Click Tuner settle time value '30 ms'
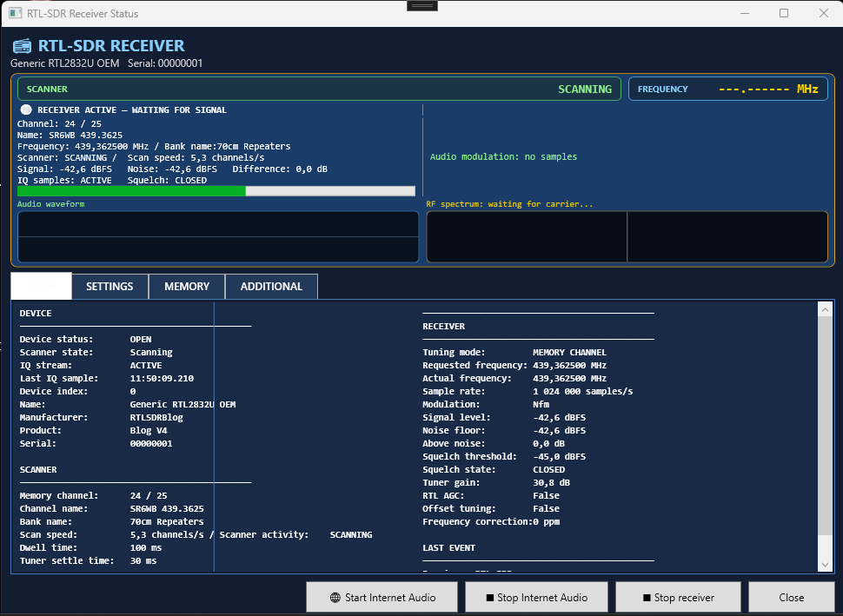 coord(143,560)
